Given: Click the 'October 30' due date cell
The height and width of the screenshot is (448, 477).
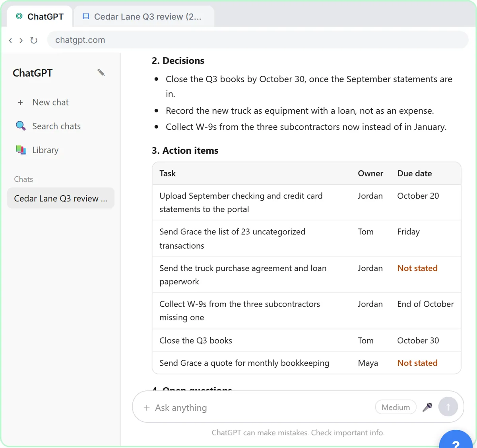Looking at the screenshot, I should (418, 340).
